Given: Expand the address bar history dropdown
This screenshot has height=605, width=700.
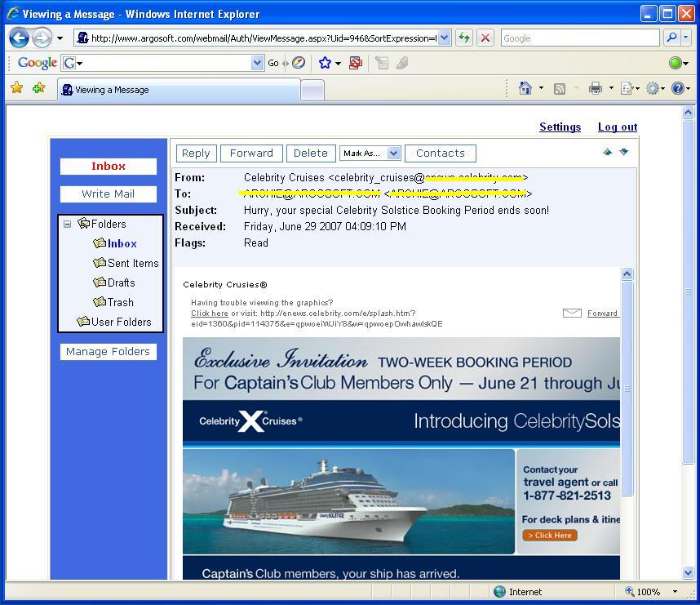Looking at the screenshot, I should click(444, 38).
